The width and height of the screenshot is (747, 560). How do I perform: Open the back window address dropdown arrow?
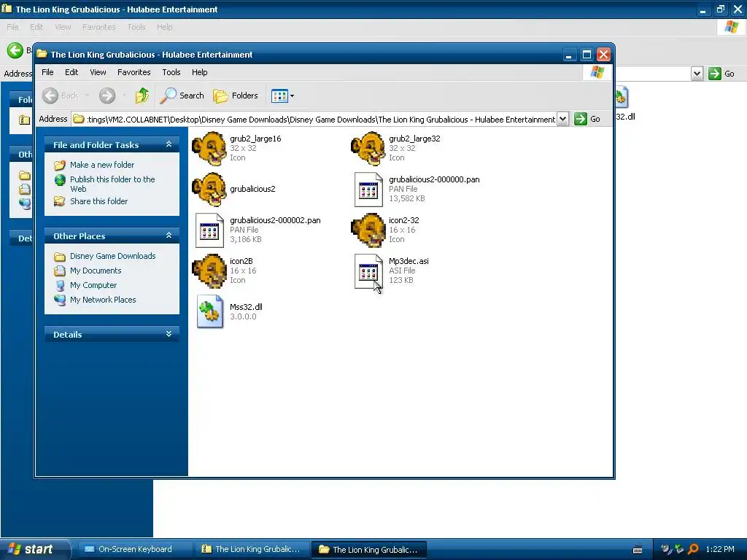pyautogui.click(x=697, y=74)
